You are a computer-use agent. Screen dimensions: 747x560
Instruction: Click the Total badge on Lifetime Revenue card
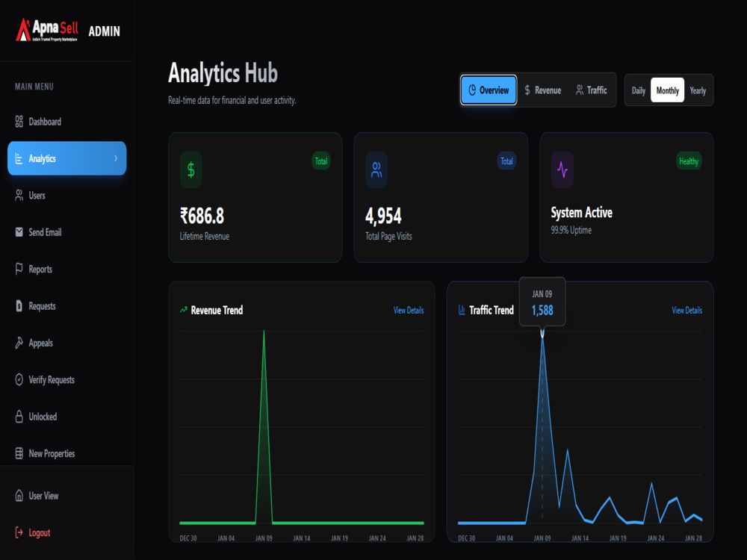[x=321, y=161]
